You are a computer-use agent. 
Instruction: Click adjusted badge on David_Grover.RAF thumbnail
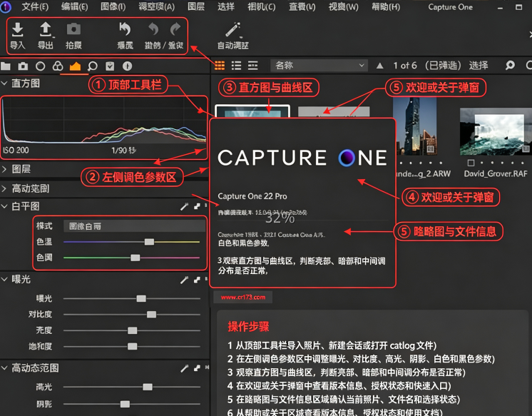[526, 148]
